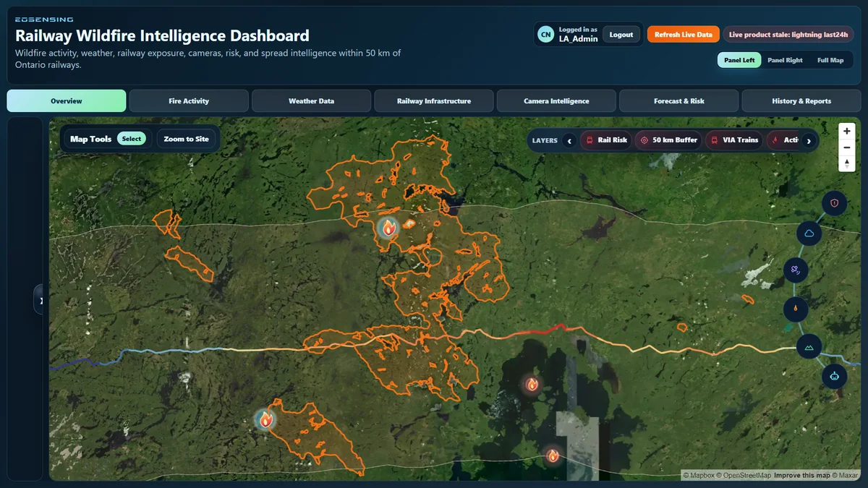The width and height of the screenshot is (868, 488).
Task: Open the satellite radial menu icon
Action: click(x=796, y=271)
